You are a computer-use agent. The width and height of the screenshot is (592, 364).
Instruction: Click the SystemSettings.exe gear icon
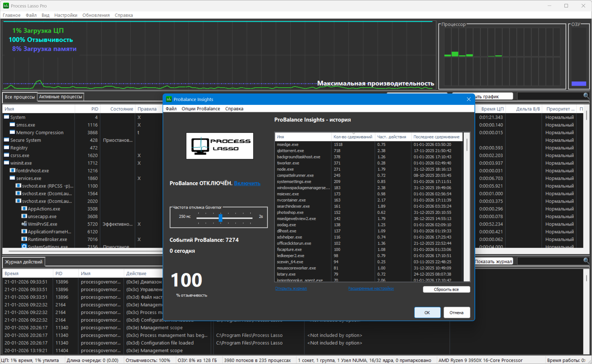[24, 246]
